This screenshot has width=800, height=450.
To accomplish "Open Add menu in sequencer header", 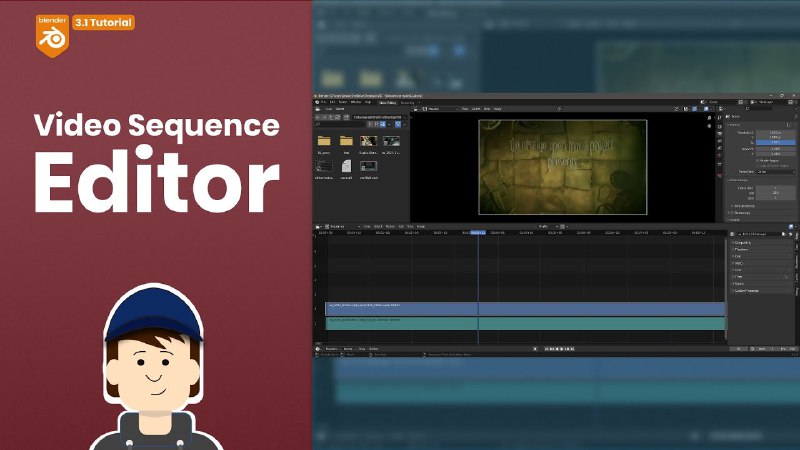I will (x=401, y=226).
